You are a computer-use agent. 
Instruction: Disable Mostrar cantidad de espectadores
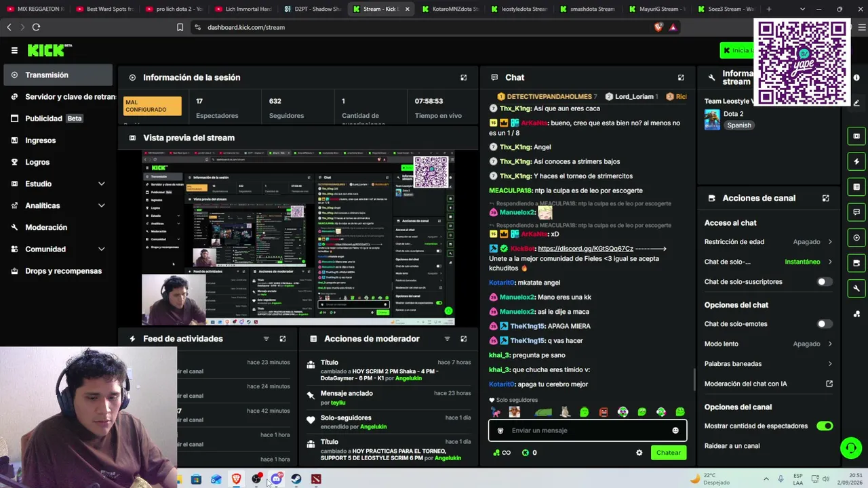[825, 426]
